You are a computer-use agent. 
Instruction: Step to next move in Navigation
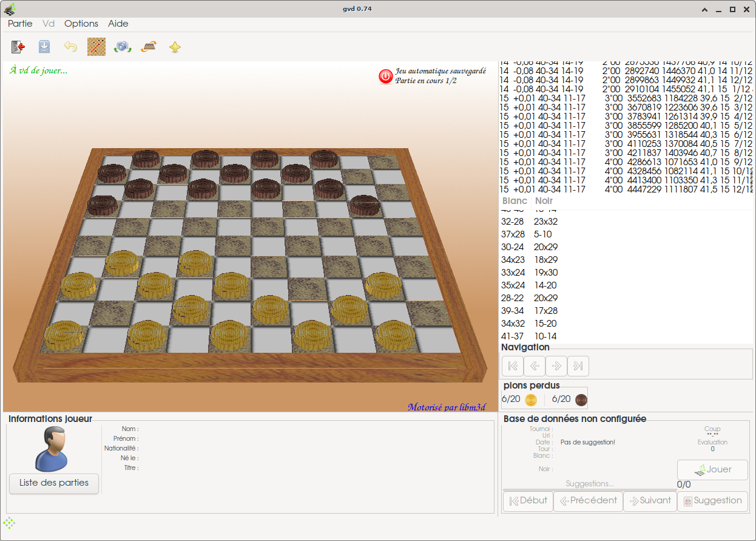(556, 366)
